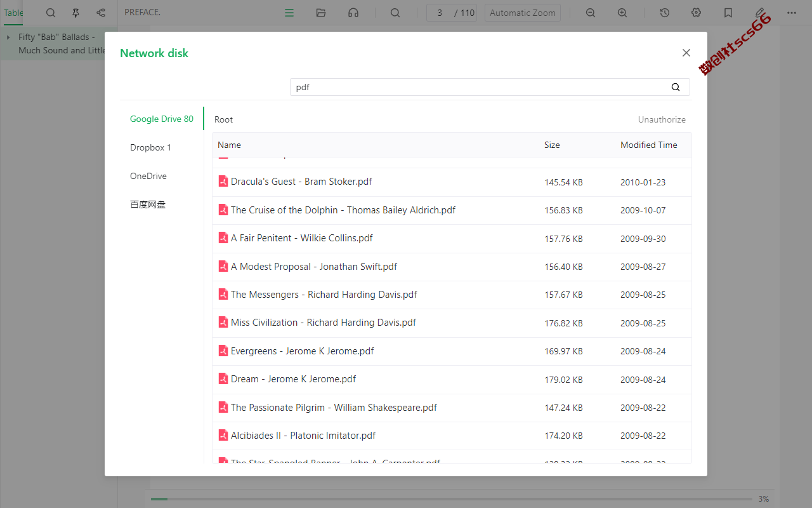This screenshot has width=812, height=508.
Task: Open A Fair Penitent - Wilkie Collins.pdf
Action: (302, 238)
